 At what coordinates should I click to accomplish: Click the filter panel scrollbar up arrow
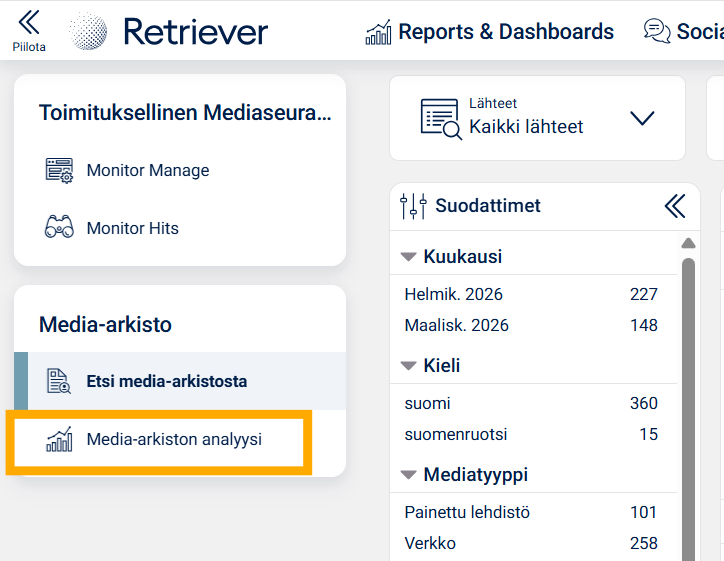click(x=688, y=243)
